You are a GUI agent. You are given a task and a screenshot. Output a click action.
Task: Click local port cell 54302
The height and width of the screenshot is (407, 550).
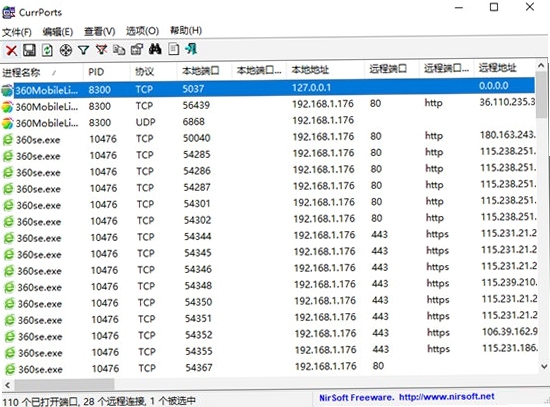[x=197, y=220]
